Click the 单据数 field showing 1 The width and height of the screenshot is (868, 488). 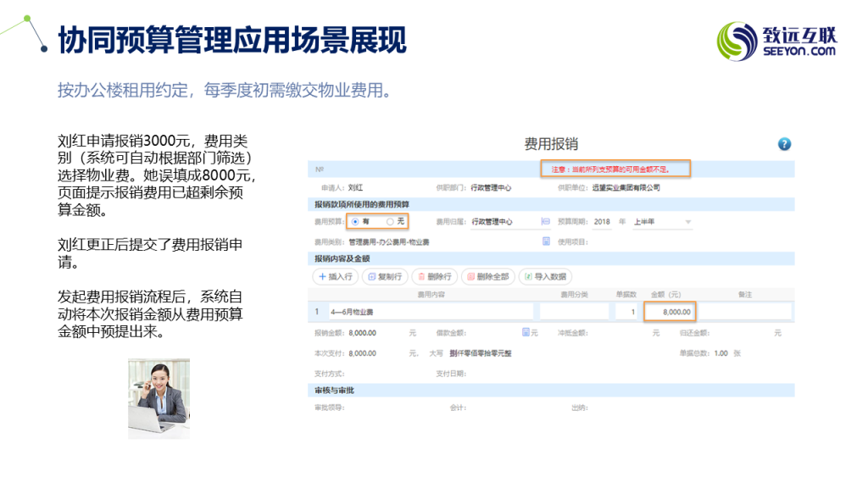coord(626,312)
